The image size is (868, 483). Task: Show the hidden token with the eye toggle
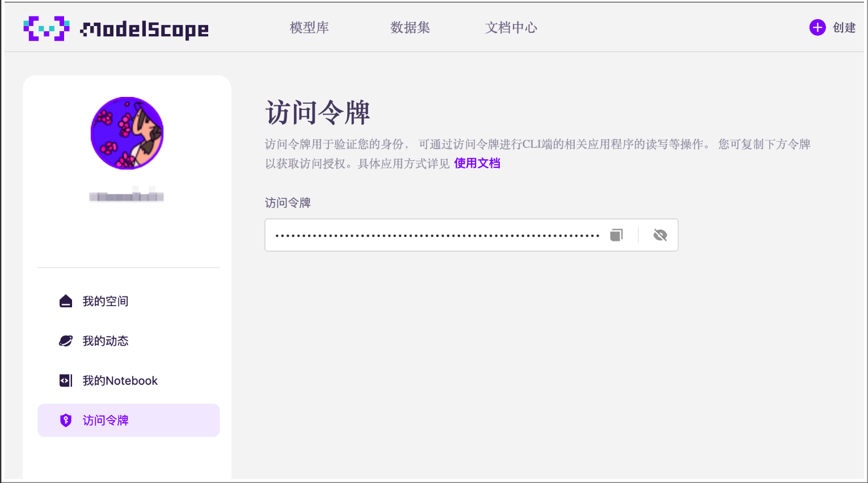coord(659,235)
